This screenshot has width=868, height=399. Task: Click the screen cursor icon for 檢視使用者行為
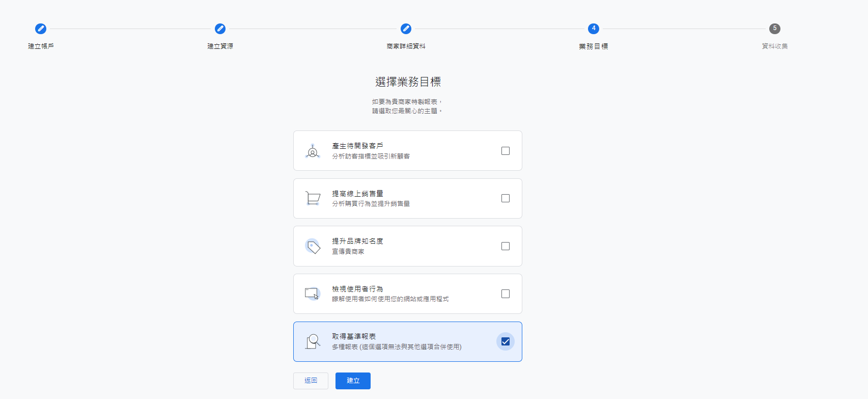click(x=313, y=294)
